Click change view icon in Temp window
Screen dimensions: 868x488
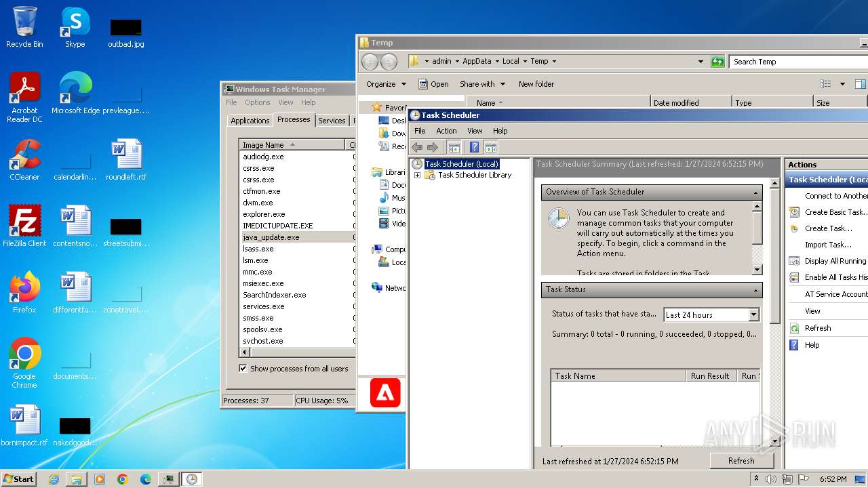pyautogui.click(x=826, y=84)
